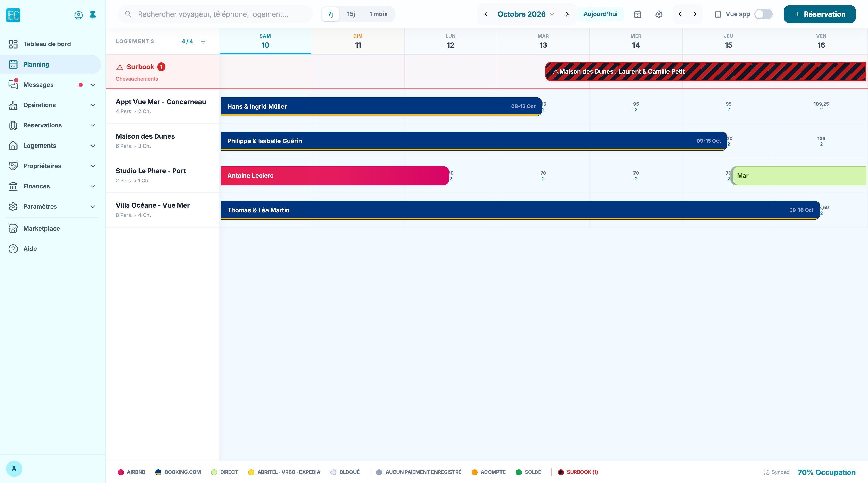Image resolution: width=868 pixels, height=483 pixels.
Task: Open the Antoine Leclerc Airbnb reservation
Action: [335, 176]
